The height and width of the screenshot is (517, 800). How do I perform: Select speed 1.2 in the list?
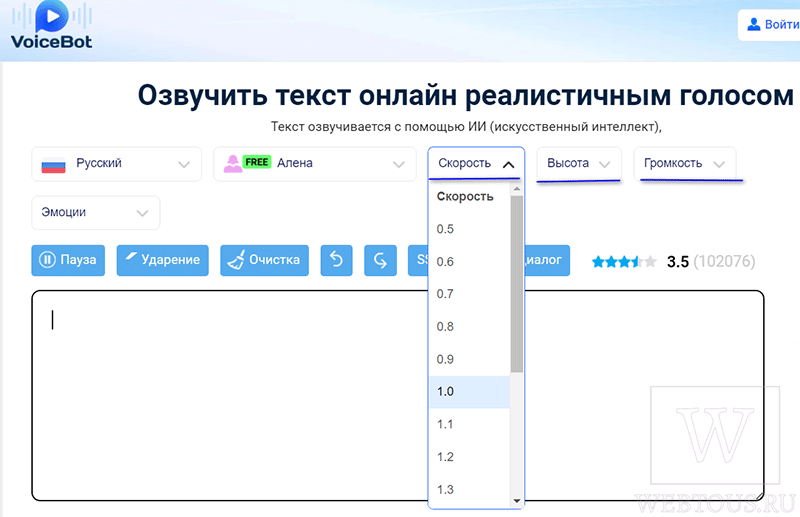click(x=469, y=457)
